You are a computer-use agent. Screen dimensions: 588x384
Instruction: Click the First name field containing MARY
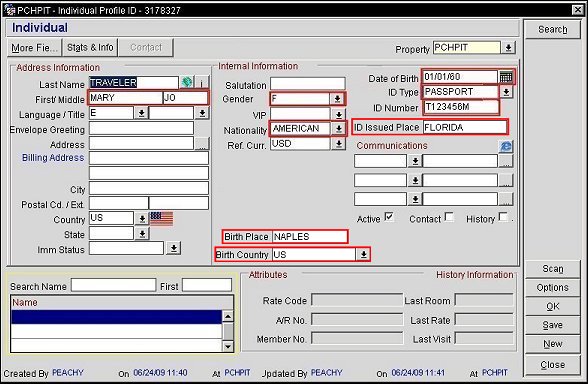pos(126,98)
